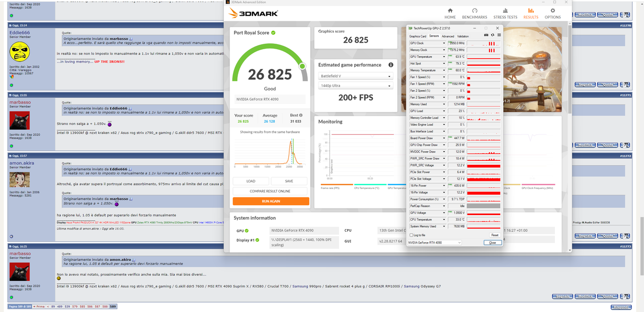This screenshot has width=644, height=312.
Task: Click the green check next to Display #1
Action: coord(257,240)
